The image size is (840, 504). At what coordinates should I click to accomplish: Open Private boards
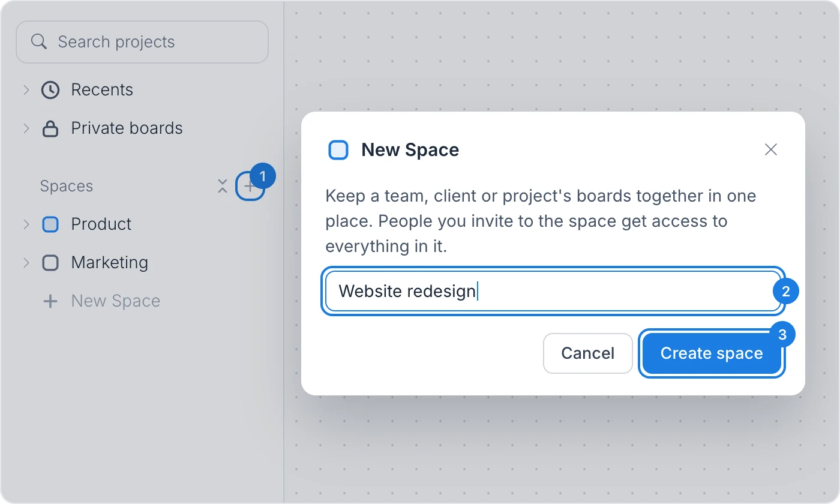click(127, 128)
